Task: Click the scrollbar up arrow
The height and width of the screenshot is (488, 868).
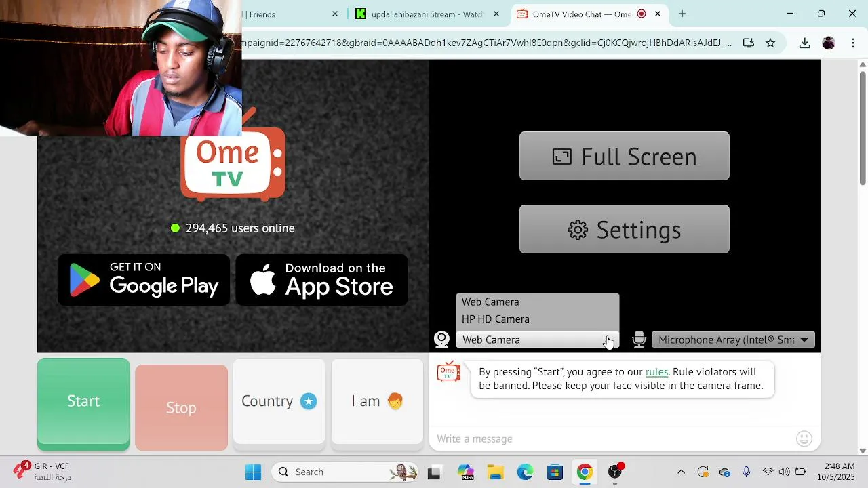Action: pyautogui.click(x=863, y=64)
